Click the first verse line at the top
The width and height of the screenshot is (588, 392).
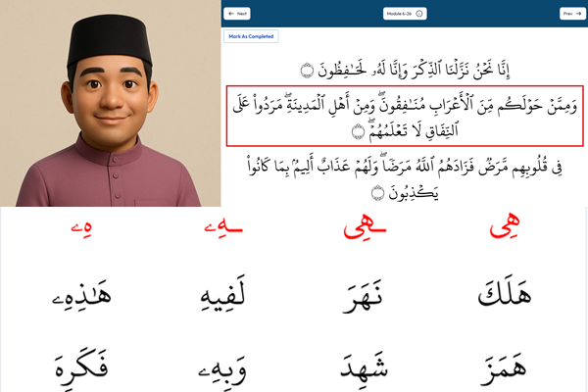[405, 71]
